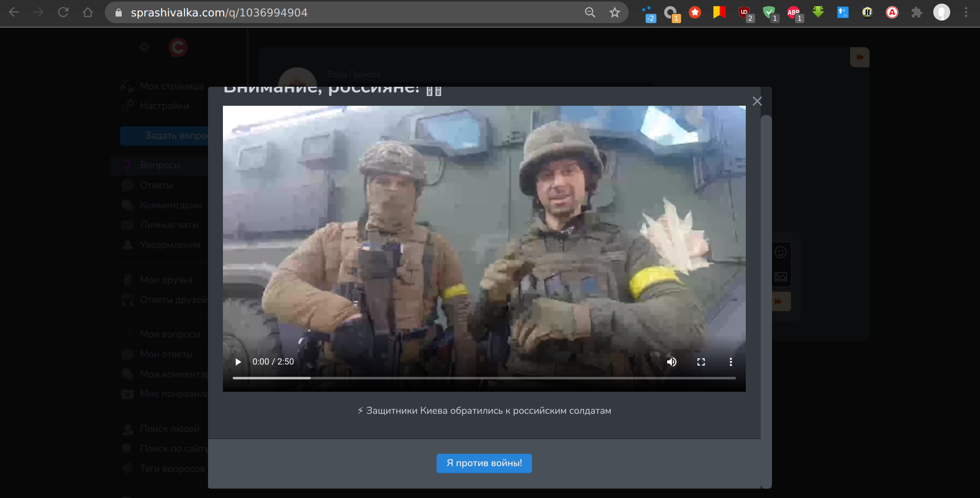Open the Chrome profile avatar
980x498 pixels.
941,12
